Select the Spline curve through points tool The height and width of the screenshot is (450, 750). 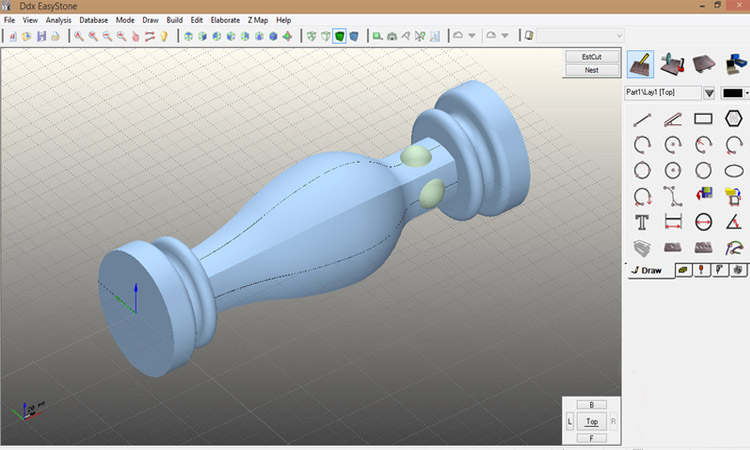click(673, 196)
